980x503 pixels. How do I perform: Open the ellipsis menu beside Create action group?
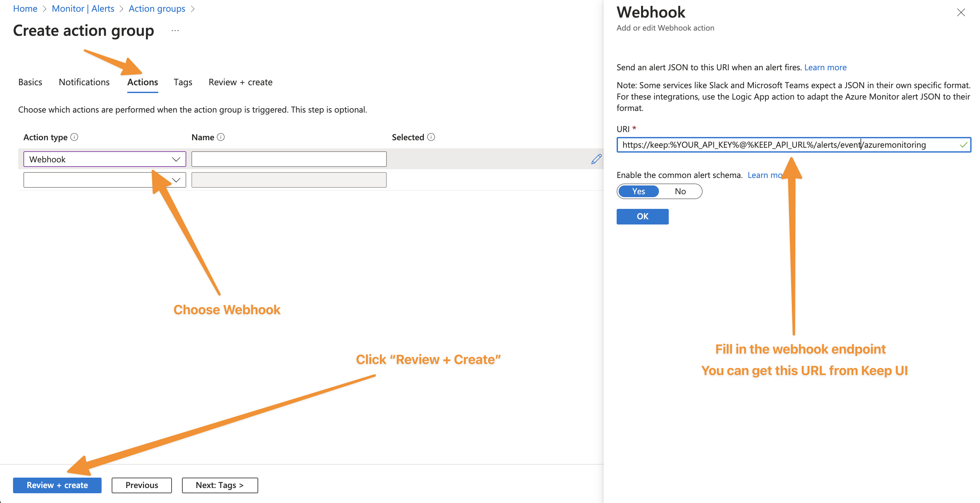[x=175, y=30]
